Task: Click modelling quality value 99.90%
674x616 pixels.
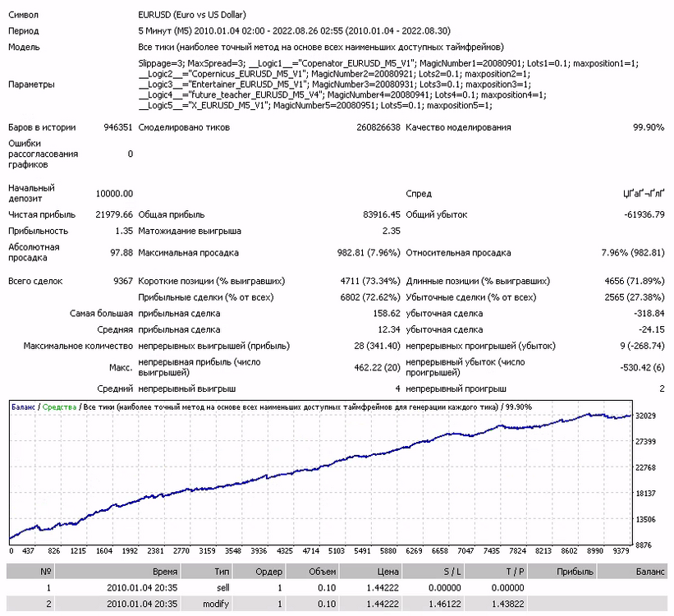Action: [x=649, y=127]
